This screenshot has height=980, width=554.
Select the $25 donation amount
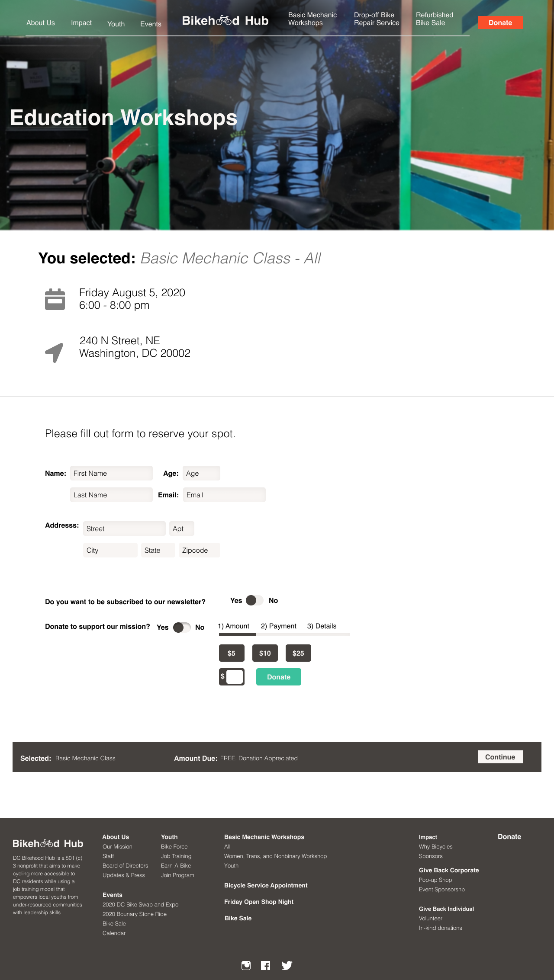298,653
